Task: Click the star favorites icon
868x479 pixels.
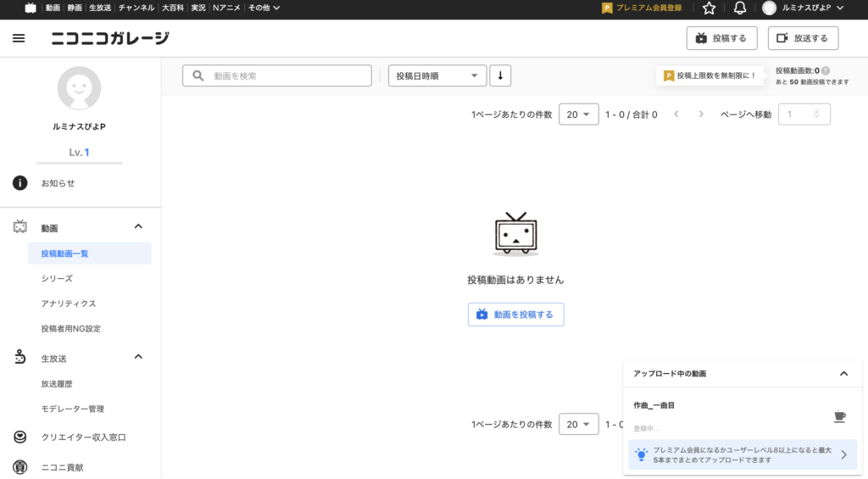Action: pyautogui.click(x=709, y=8)
